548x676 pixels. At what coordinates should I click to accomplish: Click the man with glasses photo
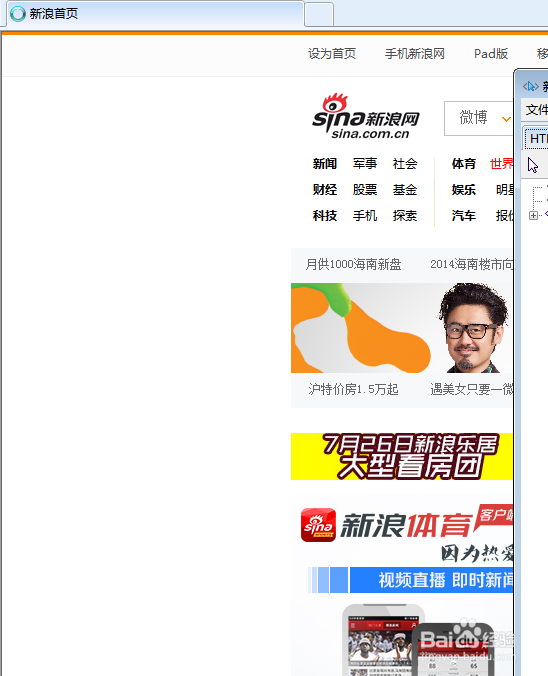click(473, 328)
